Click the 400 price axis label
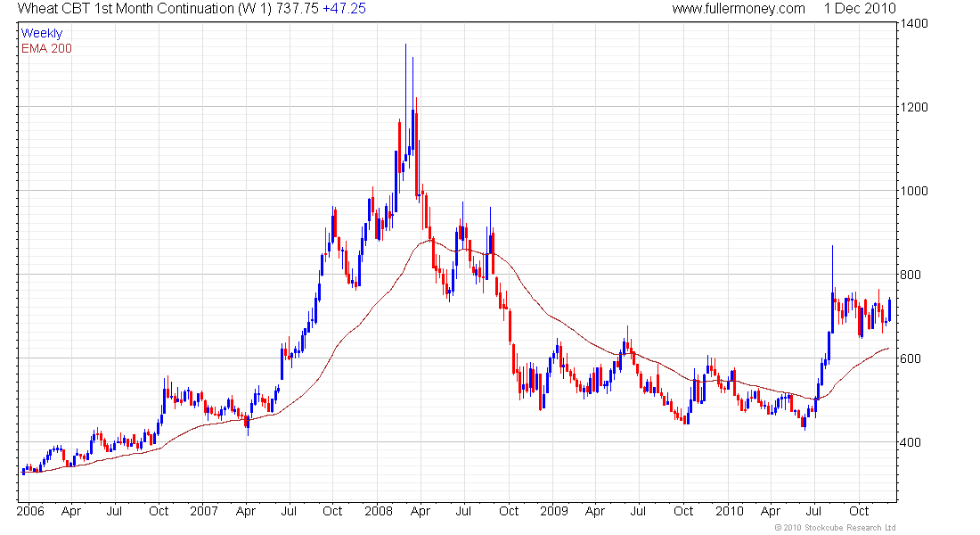Image resolution: width=980 pixels, height=535 pixels. point(911,442)
